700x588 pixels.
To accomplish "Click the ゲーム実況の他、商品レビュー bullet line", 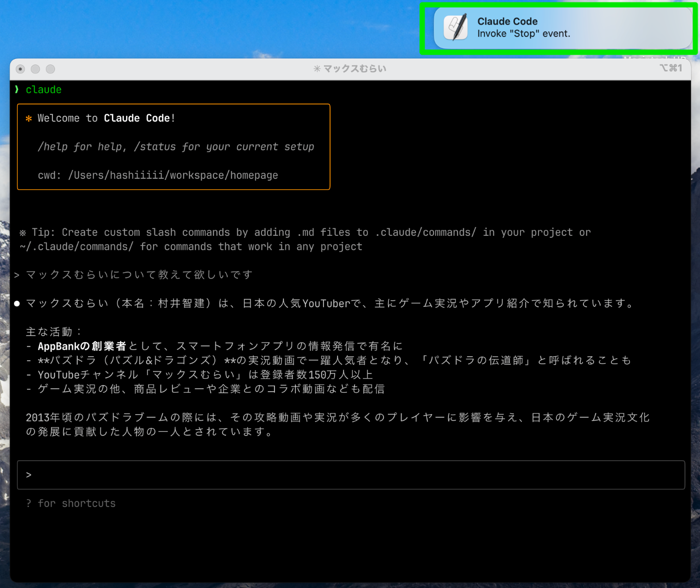I will coord(205,389).
